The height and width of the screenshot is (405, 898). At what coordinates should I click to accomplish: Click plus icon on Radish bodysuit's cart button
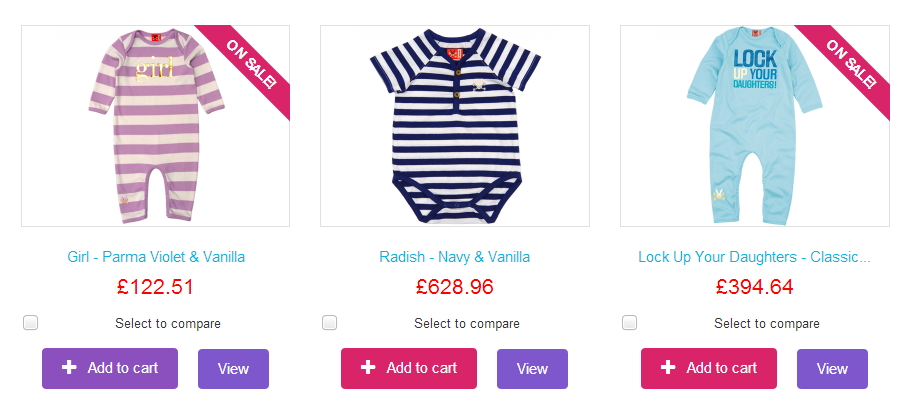click(368, 368)
